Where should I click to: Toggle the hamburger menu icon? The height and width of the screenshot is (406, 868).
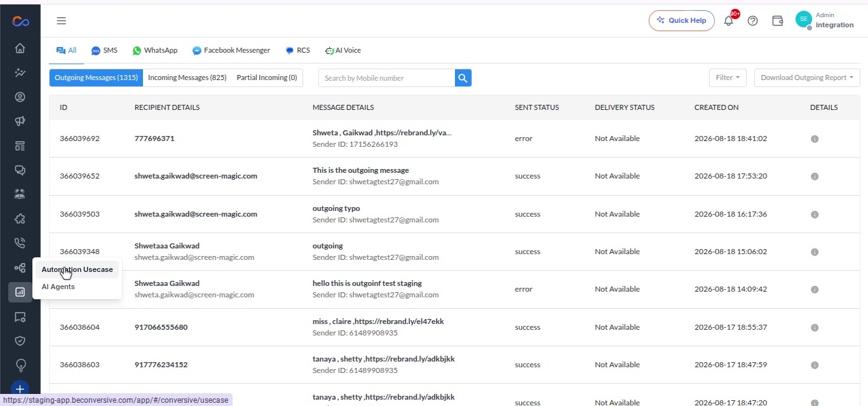pos(62,20)
